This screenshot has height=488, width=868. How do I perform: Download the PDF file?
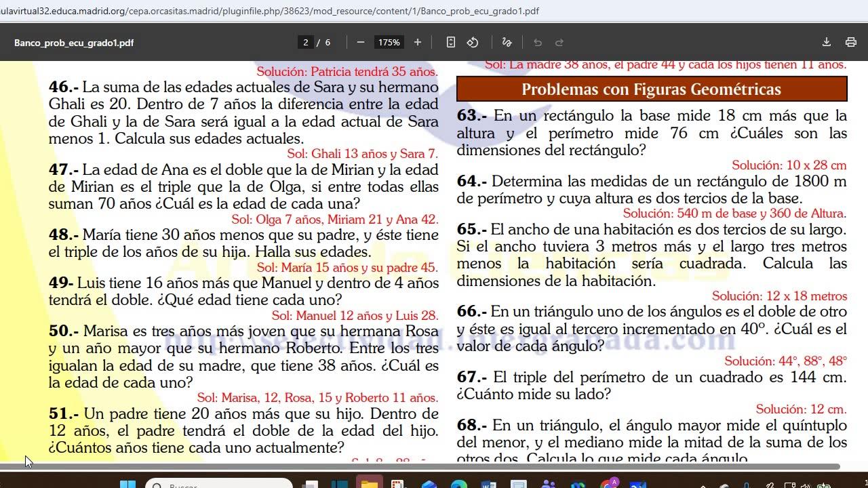click(x=827, y=42)
